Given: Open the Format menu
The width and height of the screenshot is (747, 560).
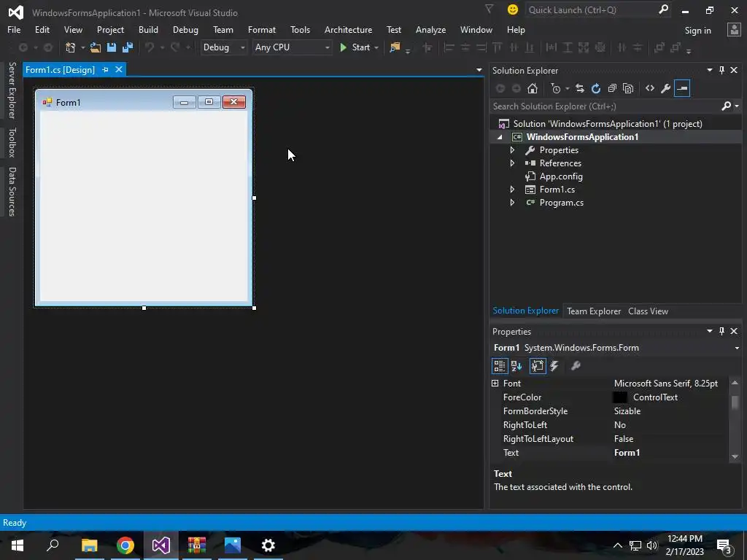Looking at the screenshot, I should 262,29.
